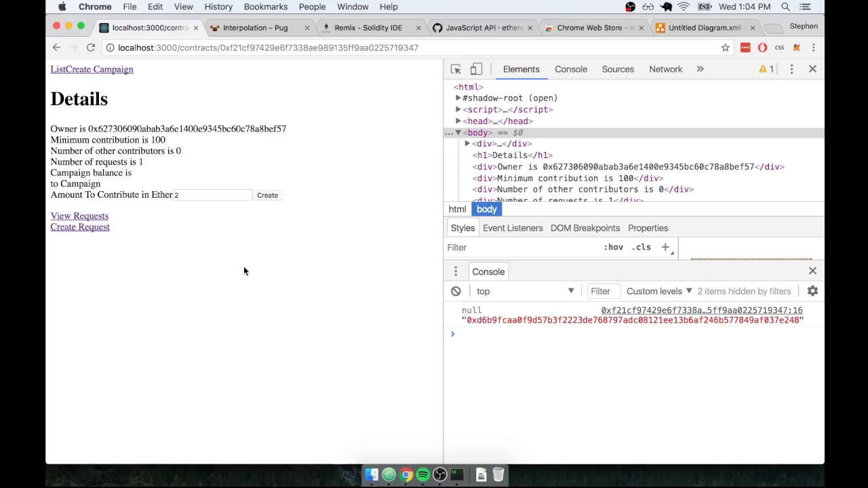Switch to the Event Listeners pane
868x488 pixels.
pyautogui.click(x=513, y=228)
